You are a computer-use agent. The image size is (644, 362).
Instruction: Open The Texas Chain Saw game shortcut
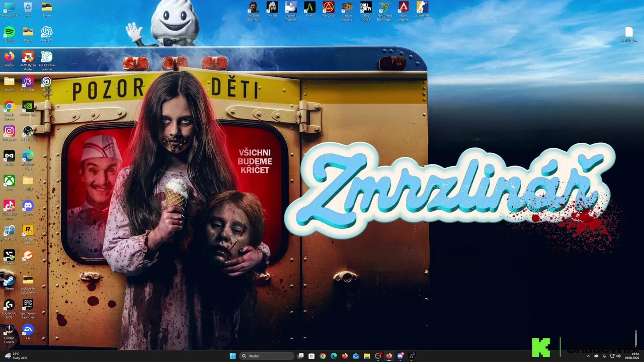pyautogui.click(x=253, y=11)
